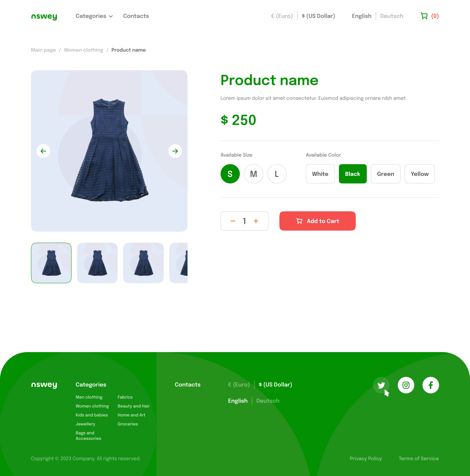The height and width of the screenshot is (476, 470).
Task: Select size M for the product
Action: coord(253,173)
